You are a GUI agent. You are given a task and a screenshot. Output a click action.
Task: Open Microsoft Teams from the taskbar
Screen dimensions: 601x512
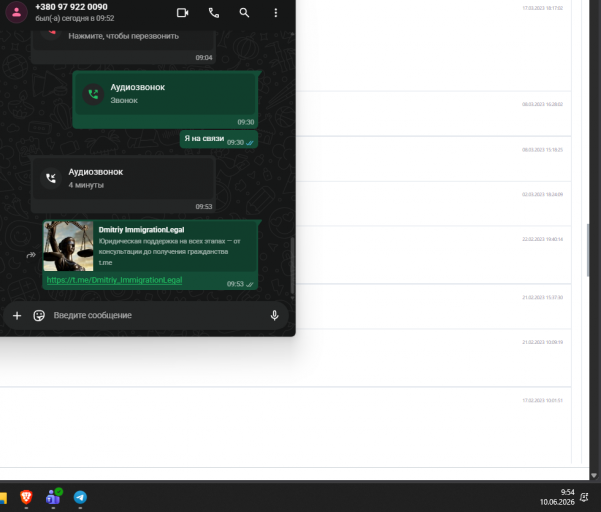click(x=54, y=497)
